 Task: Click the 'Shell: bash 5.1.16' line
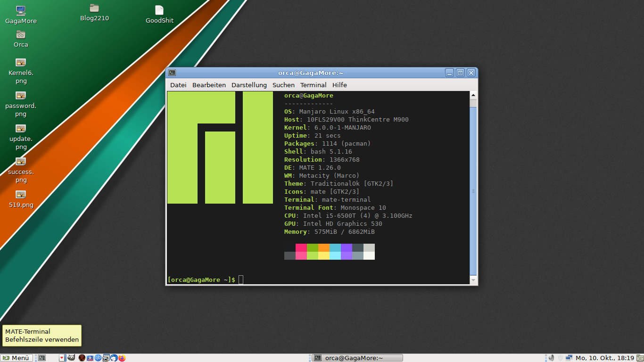[318, 152]
